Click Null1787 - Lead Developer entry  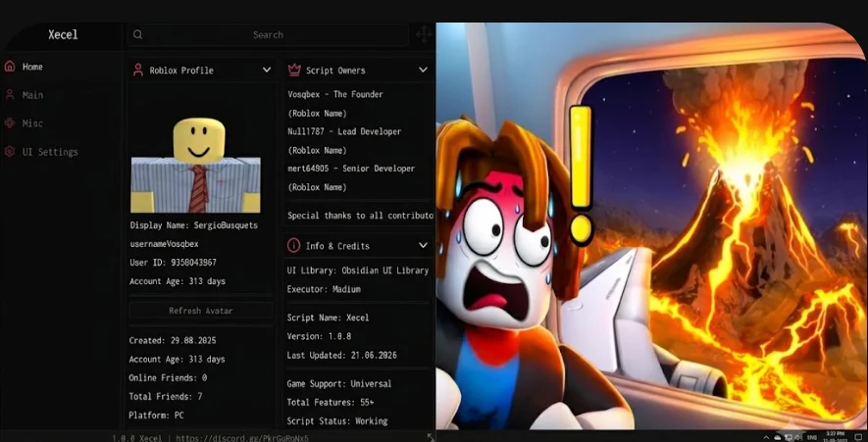point(344,131)
